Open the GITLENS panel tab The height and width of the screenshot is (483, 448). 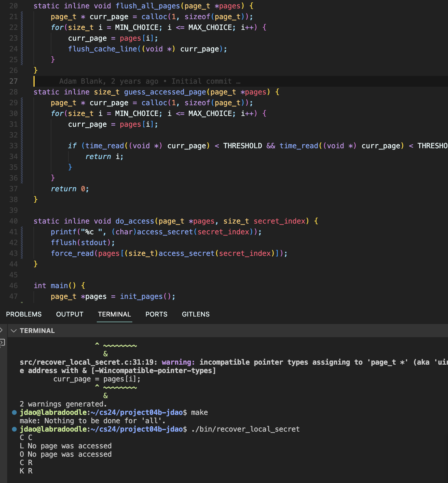tap(196, 314)
